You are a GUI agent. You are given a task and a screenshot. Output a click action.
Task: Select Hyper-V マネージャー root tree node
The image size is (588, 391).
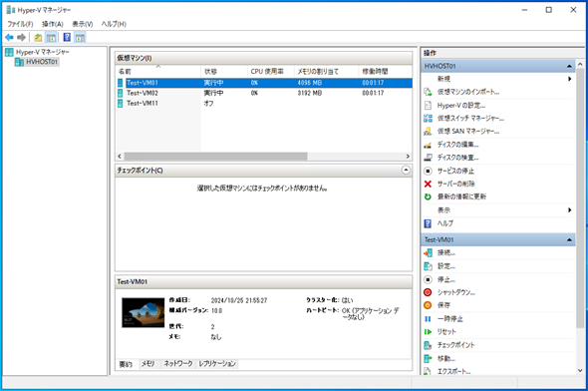click(43, 52)
